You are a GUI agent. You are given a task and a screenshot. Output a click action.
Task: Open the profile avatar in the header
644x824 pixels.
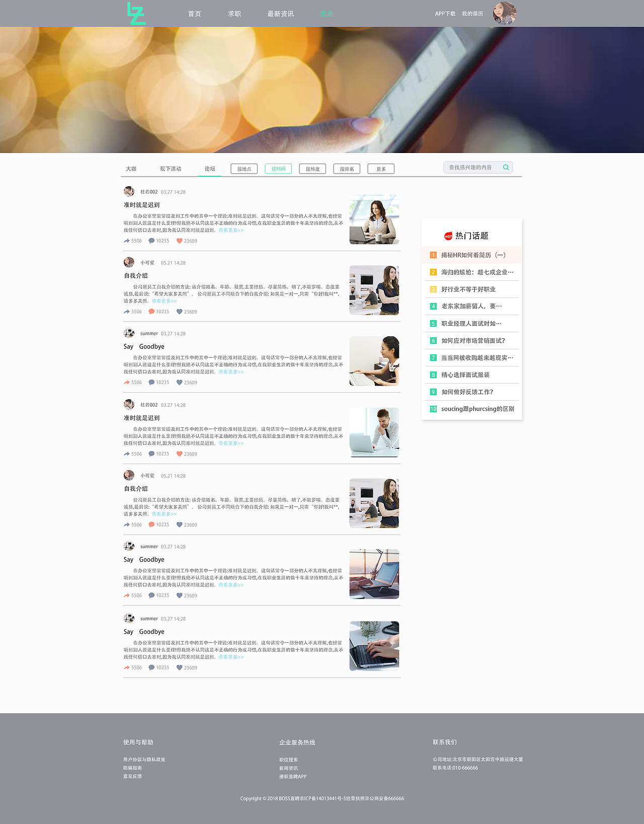[505, 14]
